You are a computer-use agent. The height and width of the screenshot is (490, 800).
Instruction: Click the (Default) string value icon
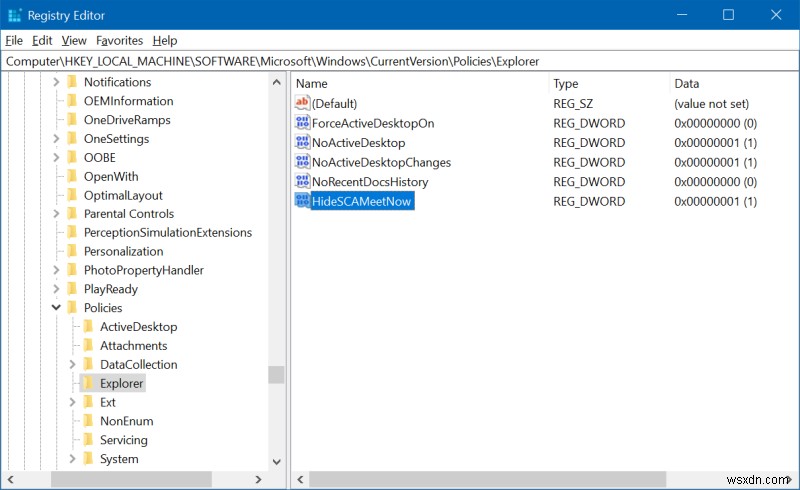[x=302, y=103]
